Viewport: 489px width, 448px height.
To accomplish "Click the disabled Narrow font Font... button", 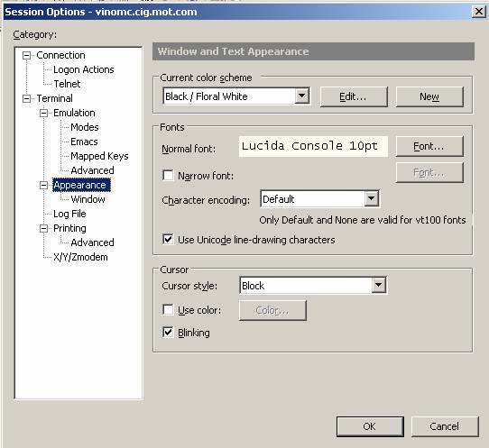I will click(x=429, y=172).
